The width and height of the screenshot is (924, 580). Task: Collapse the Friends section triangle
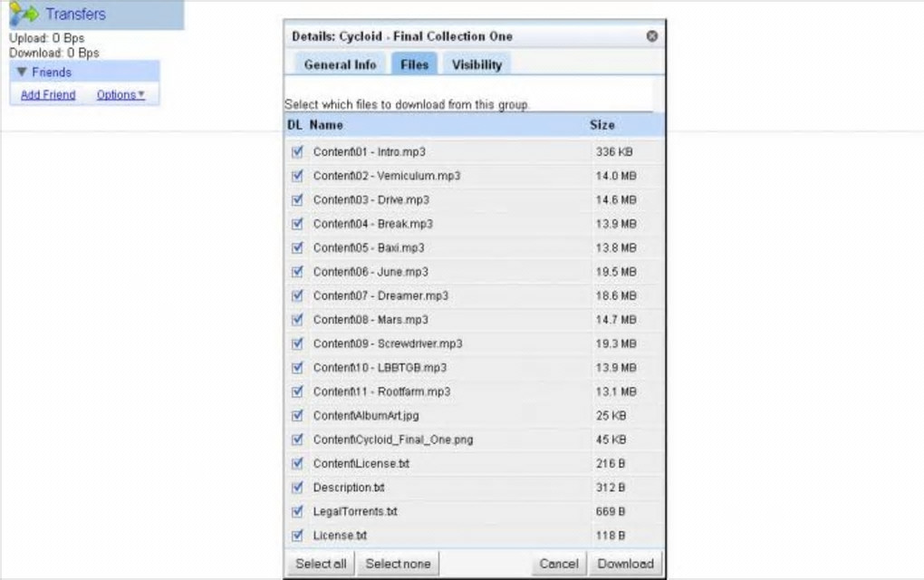(22, 72)
